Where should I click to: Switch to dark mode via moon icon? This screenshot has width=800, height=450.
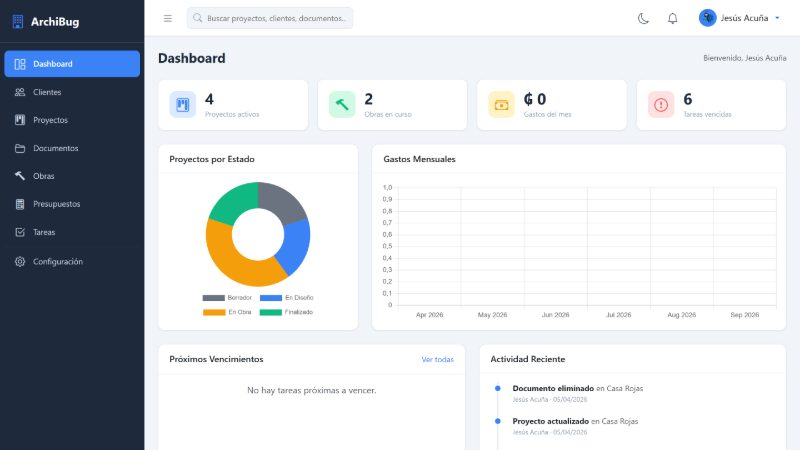[x=643, y=18]
